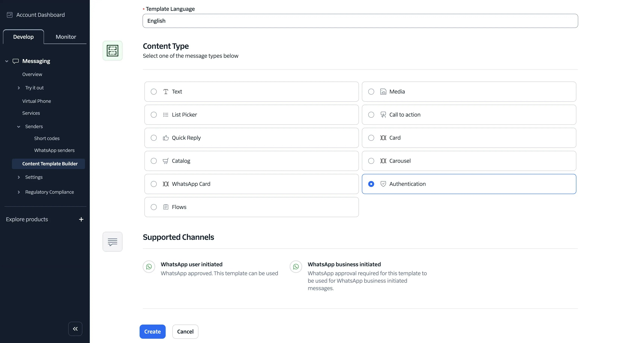Switch to the Monitor tab
The image size is (644, 343).
coord(66,37)
